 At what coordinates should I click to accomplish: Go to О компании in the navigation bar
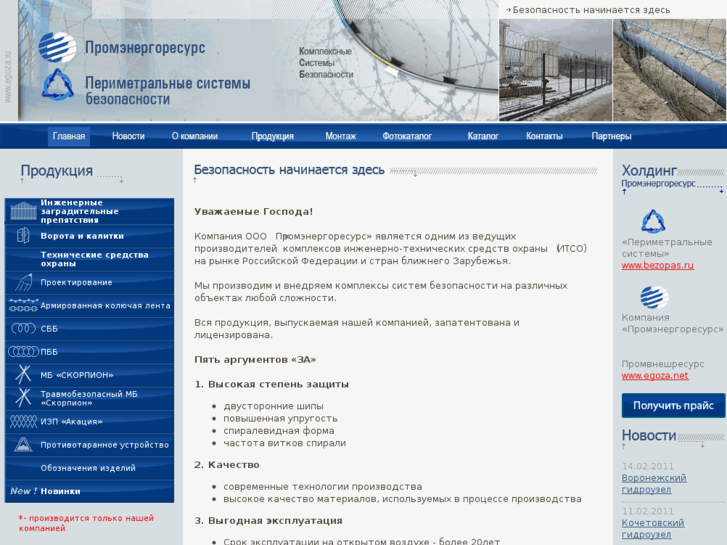point(195,136)
